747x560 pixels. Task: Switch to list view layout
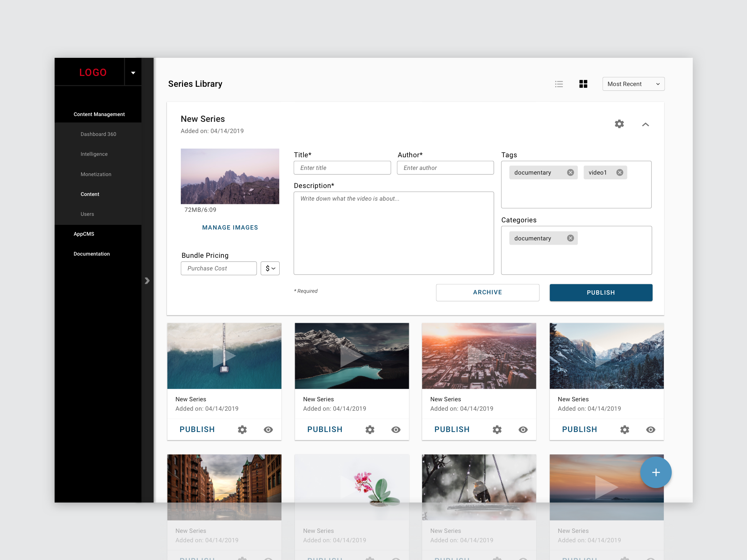(559, 84)
